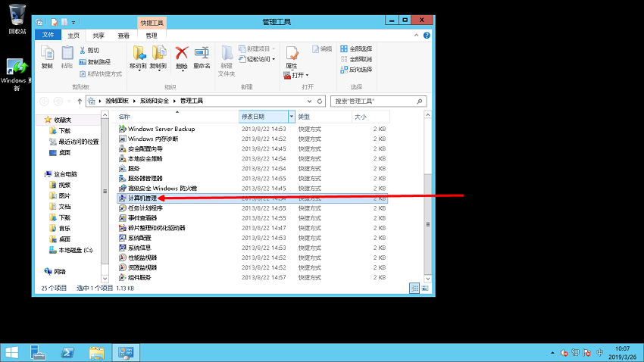
Task: Click Control Panel (控制面板) in breadcrumb
Action: coord(117,101)
